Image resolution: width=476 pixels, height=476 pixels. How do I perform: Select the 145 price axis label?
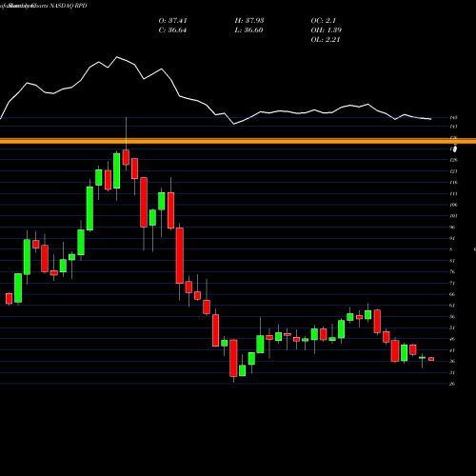pyautogui.click(x=453, y=118)
